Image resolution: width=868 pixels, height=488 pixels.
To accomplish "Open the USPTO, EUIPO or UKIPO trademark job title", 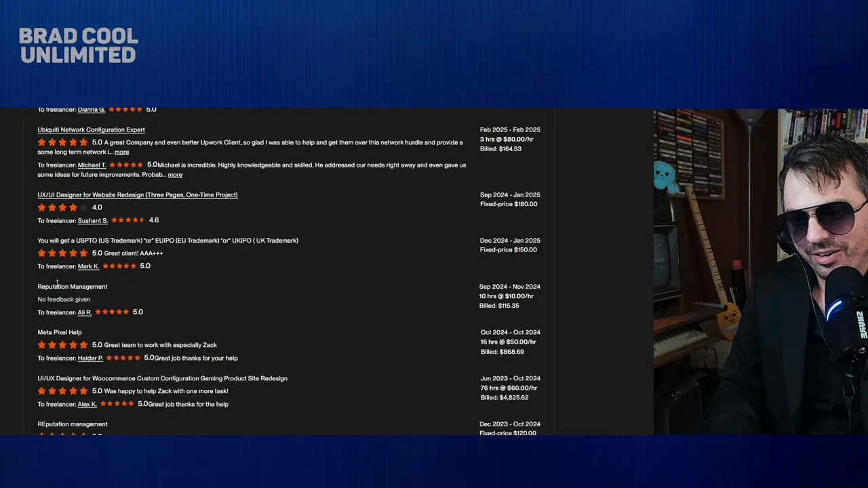I will tap(167, 241).
